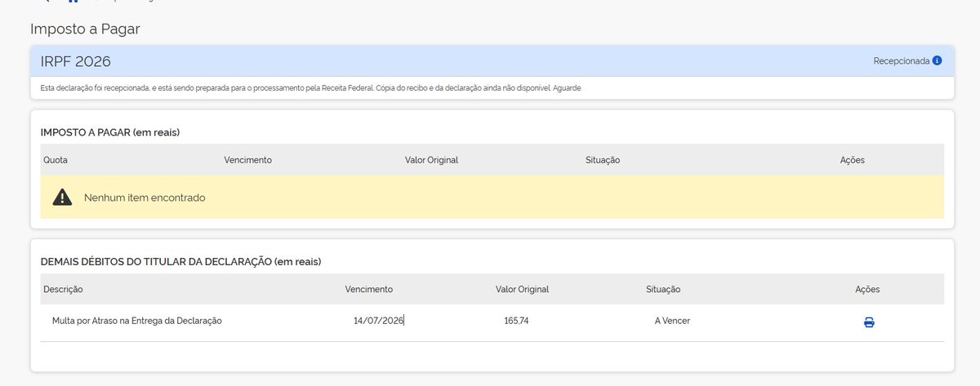Click the A Vencer status cell

pos(672,322)
